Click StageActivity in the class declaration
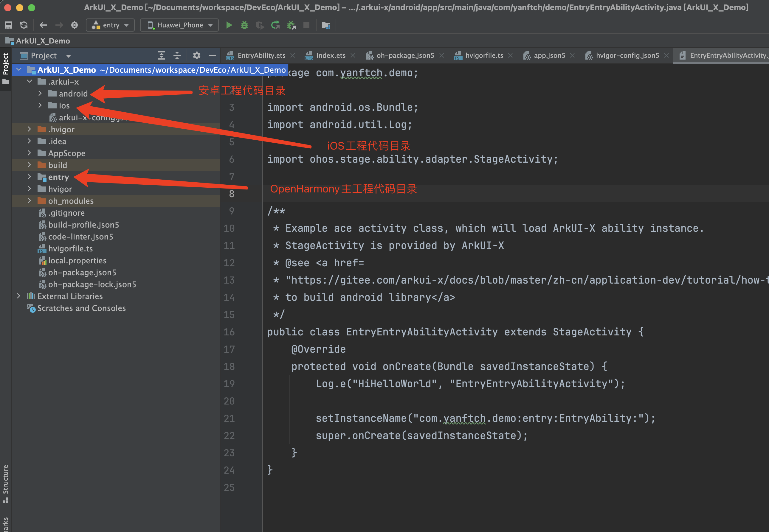 tap(592, 332)
